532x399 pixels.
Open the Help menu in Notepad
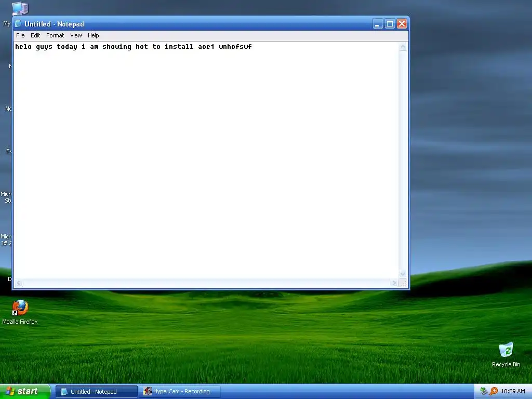pyautogui.click(x=94, y=35)
